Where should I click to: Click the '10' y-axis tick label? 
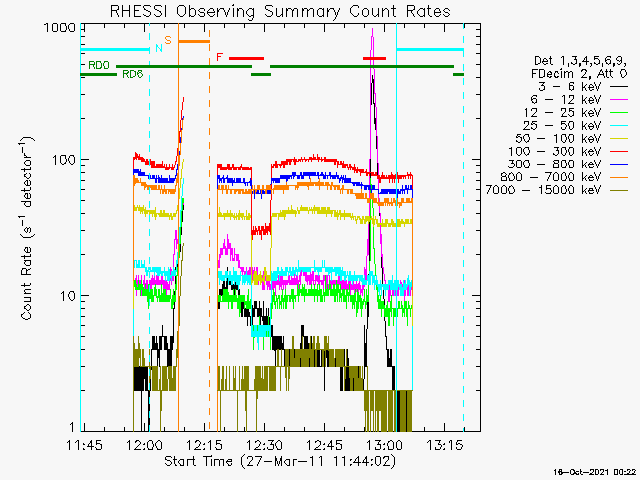click(x=68, y=296)
